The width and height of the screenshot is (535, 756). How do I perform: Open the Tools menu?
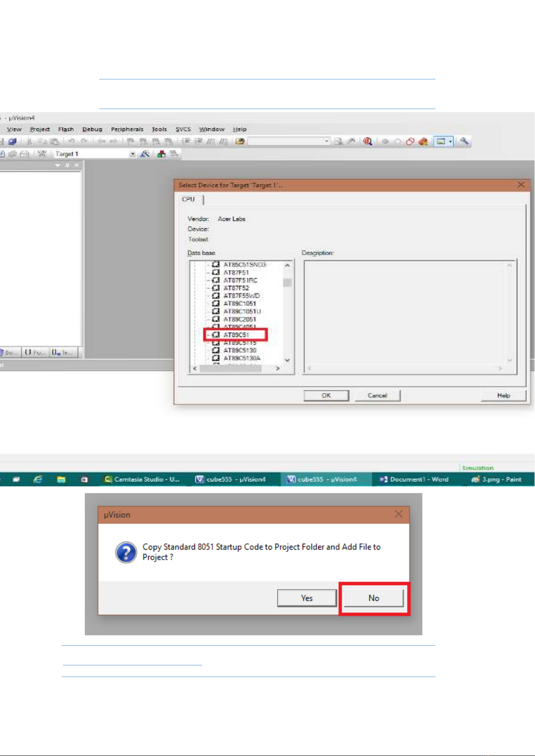pyautogui.click(x=159, y=129)
